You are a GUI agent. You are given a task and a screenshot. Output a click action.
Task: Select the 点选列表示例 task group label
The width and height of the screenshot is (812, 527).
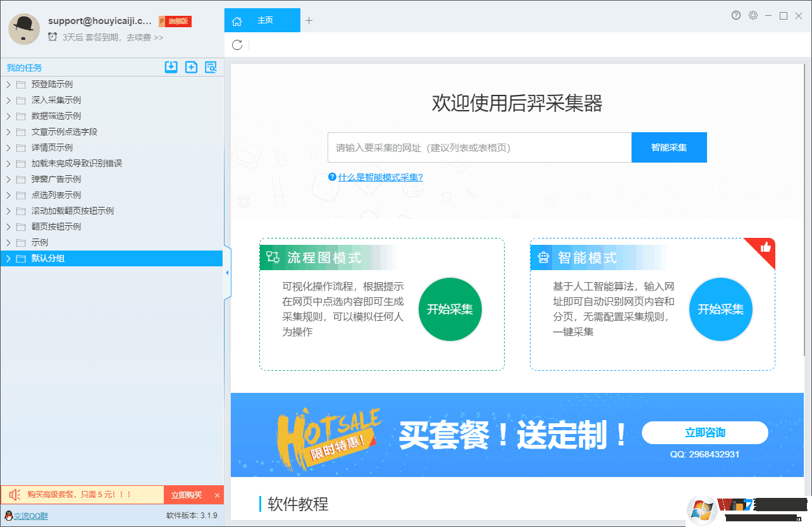pyautogui.click(x=56, y=195)
